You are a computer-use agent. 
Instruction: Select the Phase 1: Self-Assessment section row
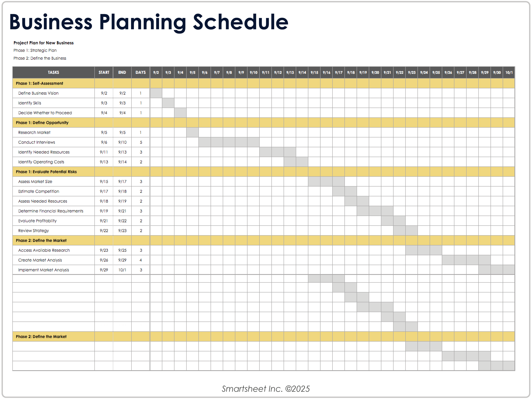pyautogui.click(x=39, y=83)
